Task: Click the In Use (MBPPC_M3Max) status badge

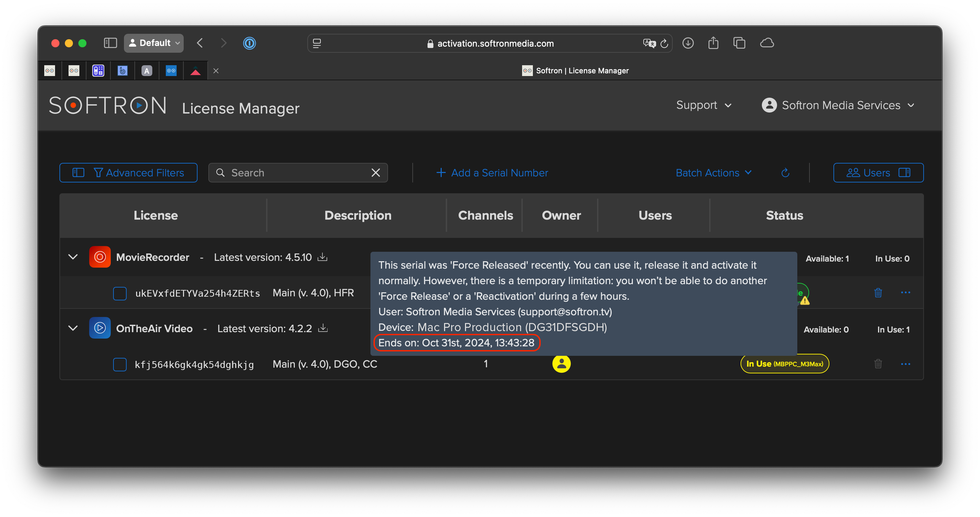Action: point(784,364)
